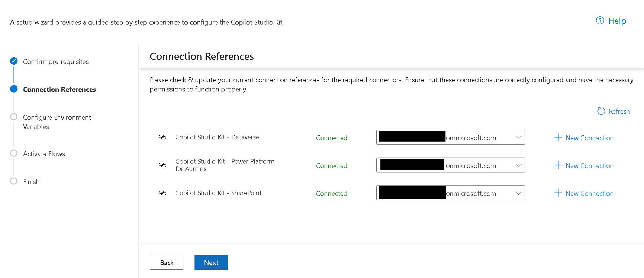Select the Connection References step
Screen dimensions: 644x278
pos(59,90)
